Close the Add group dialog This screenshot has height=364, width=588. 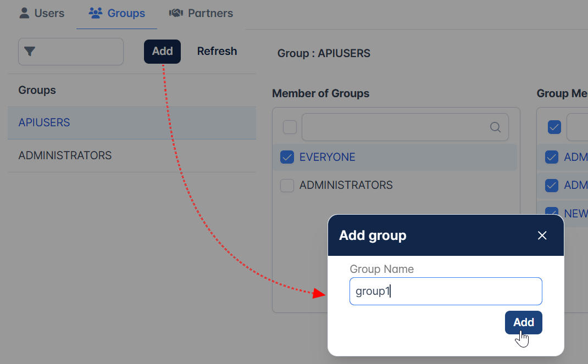[x=542, y=235]
